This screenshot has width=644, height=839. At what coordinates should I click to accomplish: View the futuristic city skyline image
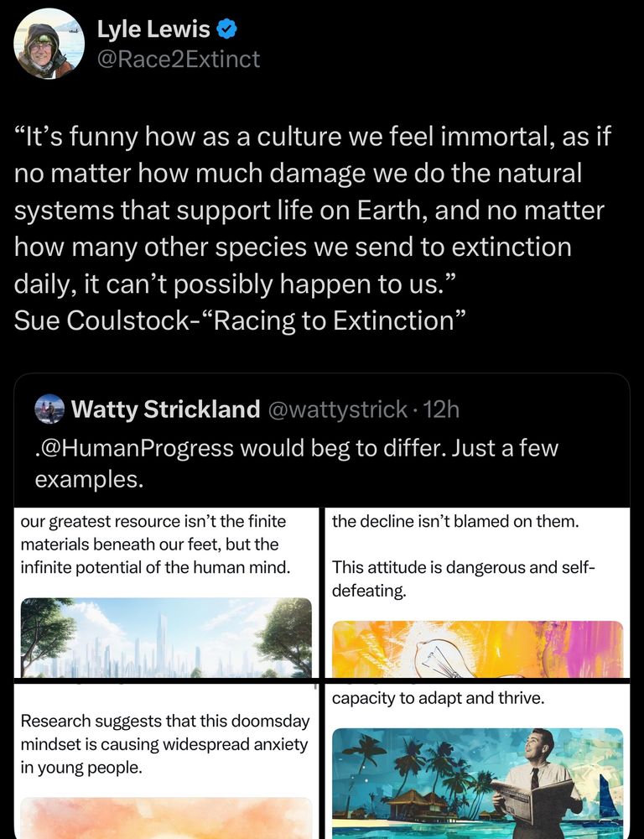click(164, 638)
